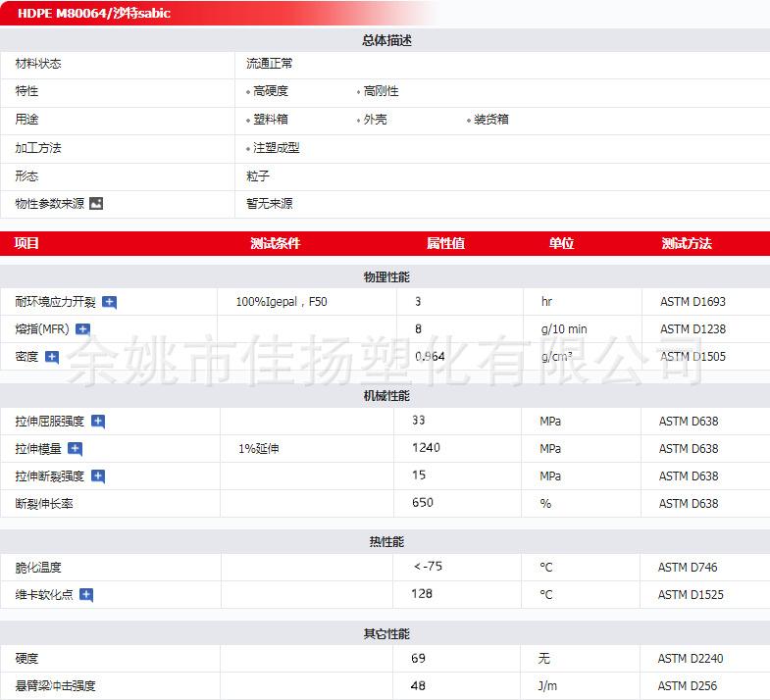The image size is (770, 700).
Task: Click the 测试条件 column header
Action: click(275, 243)
